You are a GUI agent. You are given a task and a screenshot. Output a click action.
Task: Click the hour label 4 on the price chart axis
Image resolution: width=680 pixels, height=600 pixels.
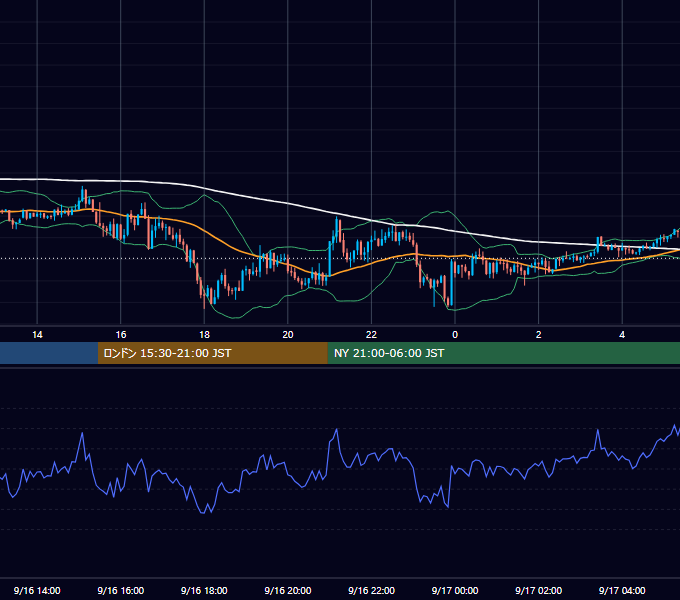[622, 334]
